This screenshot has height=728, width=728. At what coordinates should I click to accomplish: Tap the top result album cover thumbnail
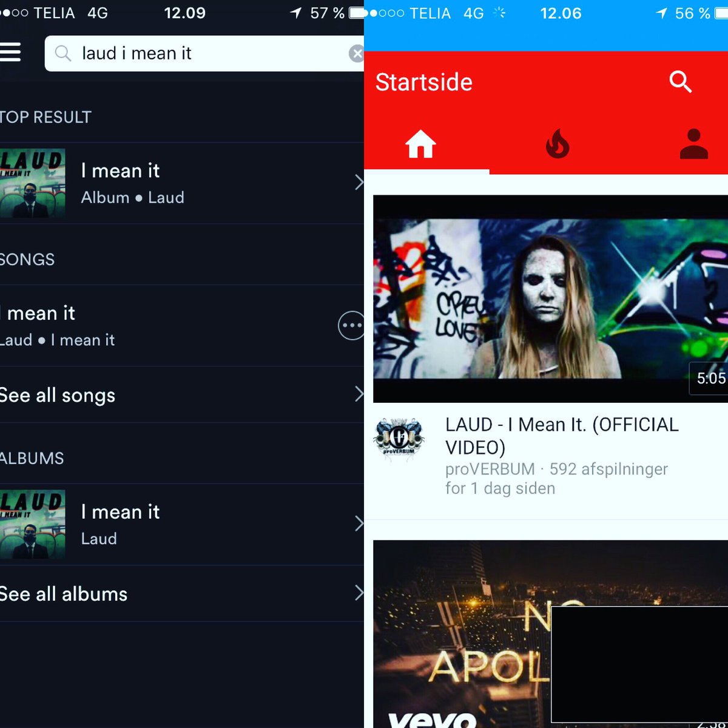(x=33, y=183)
